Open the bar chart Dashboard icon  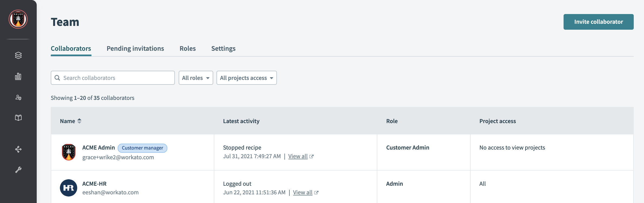click(18, 76)
